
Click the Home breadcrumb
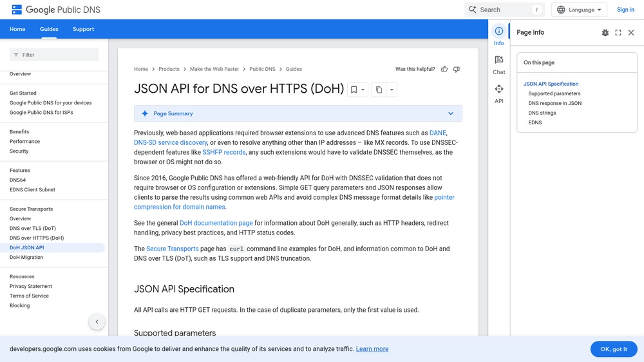(x=141, y=69)
